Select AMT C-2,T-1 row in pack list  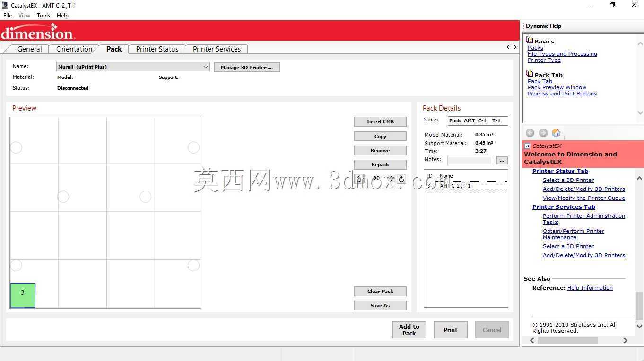point(466,186)
